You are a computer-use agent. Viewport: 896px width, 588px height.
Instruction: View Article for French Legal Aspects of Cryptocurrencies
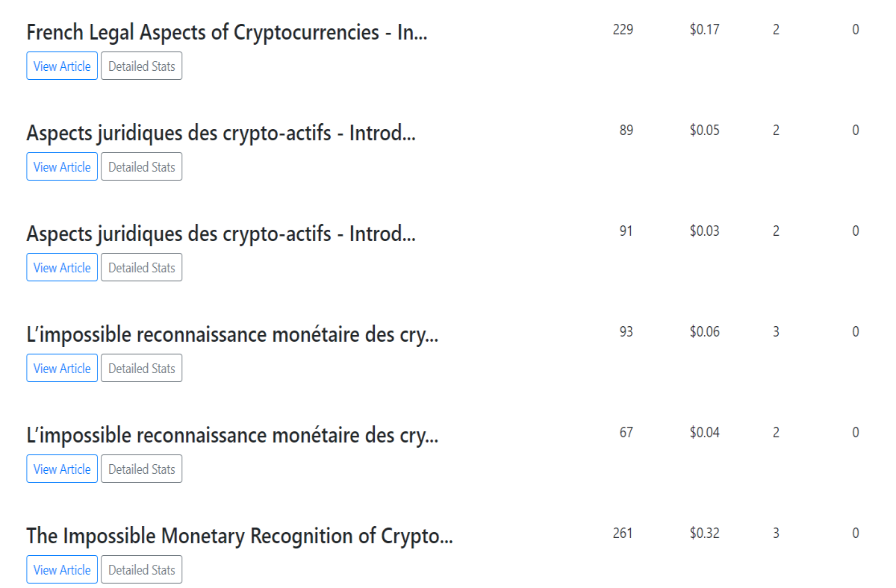coord(62,66)
